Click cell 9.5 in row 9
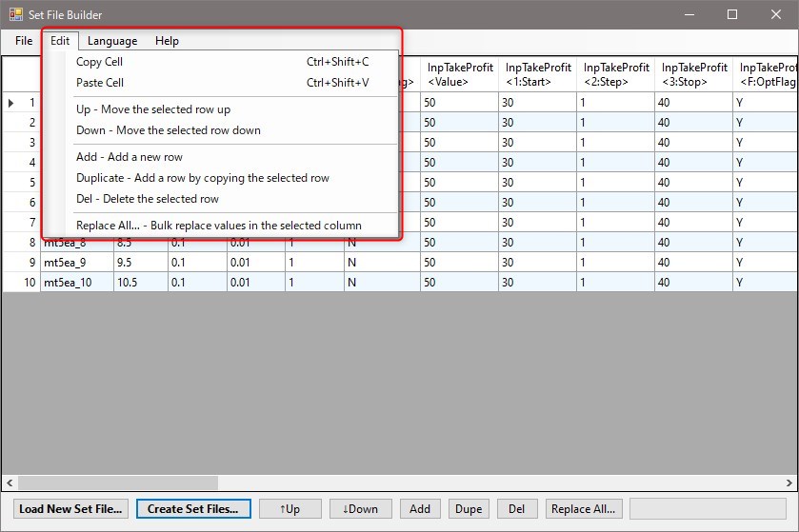The height and width of the screenshot is (532, 799). tap(141, 262)
